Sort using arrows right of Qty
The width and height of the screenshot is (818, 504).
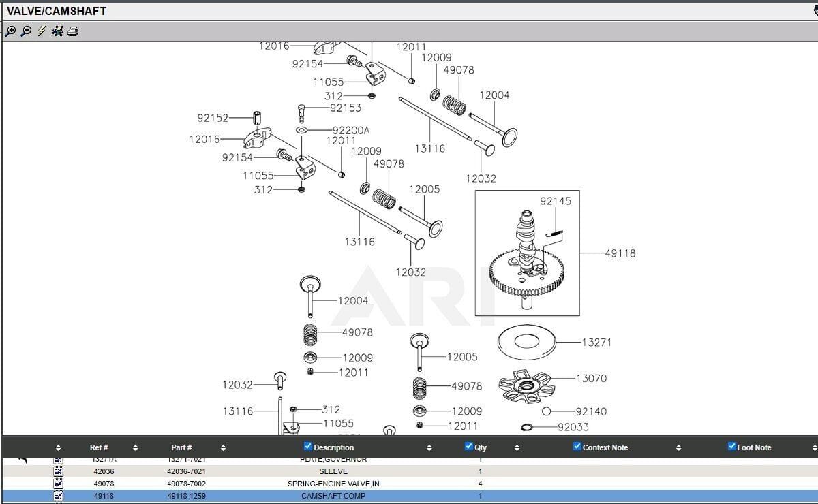pos(517,447)
